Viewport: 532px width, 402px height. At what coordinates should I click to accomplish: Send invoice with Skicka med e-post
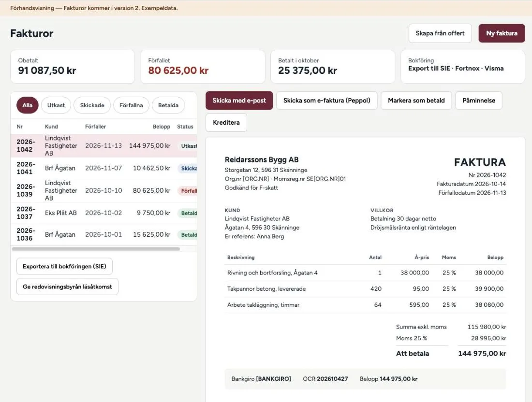(x=239, y=100)
